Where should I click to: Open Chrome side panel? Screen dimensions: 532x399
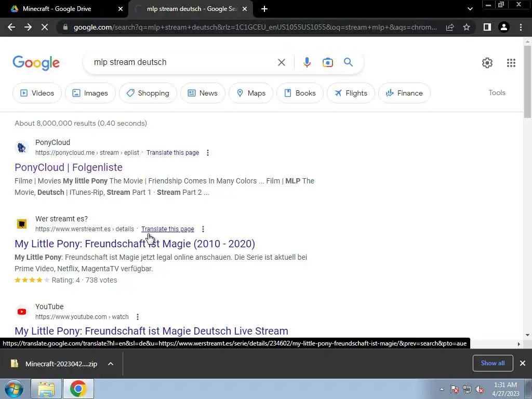pyautogui.click(x=487, y=27)
